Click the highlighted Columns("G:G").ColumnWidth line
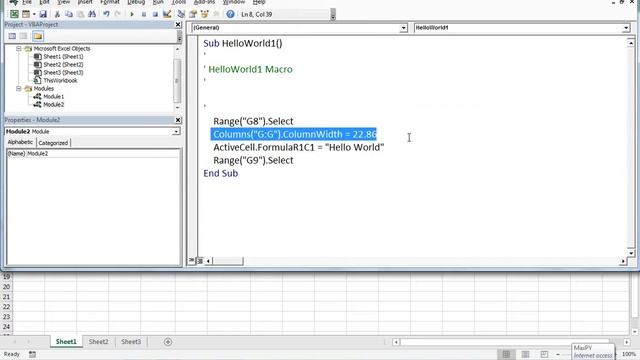Viewport: 640px width, 360px height. click(x=294, y=134)
